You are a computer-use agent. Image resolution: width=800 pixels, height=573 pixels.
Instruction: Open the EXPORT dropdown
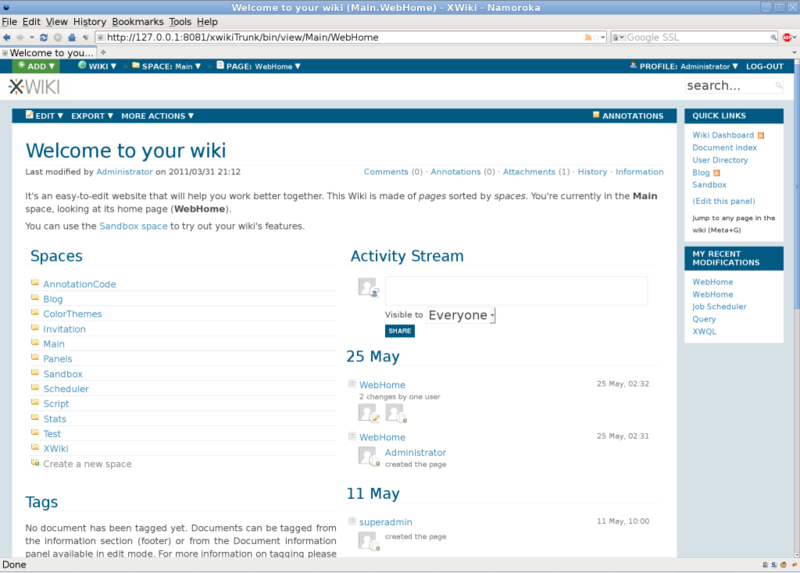point(92,116)
